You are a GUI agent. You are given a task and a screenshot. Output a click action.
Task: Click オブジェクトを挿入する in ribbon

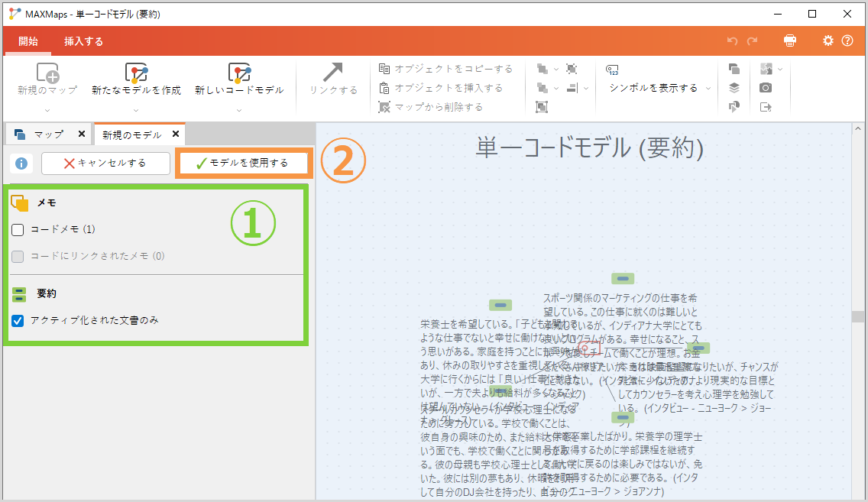[x=441, y=88]
